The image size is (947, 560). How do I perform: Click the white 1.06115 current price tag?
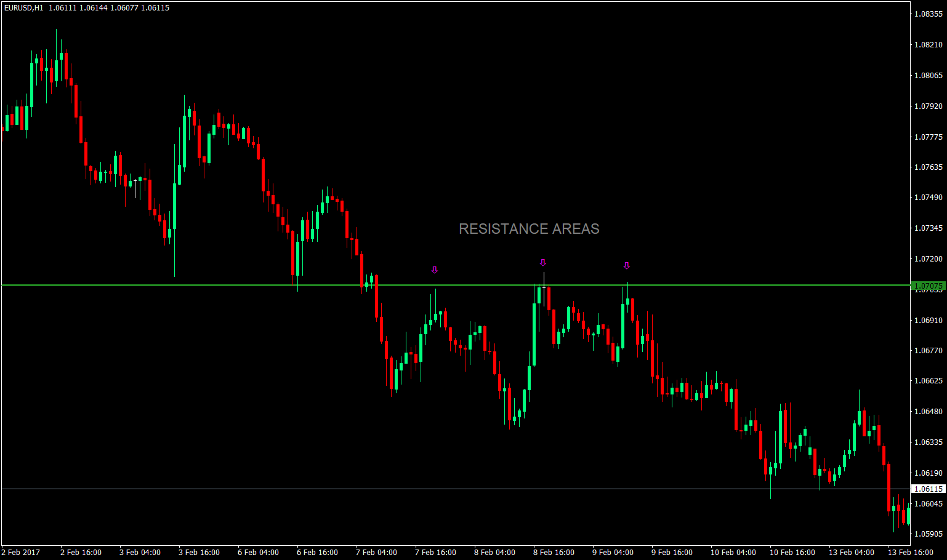pos(927,488)
